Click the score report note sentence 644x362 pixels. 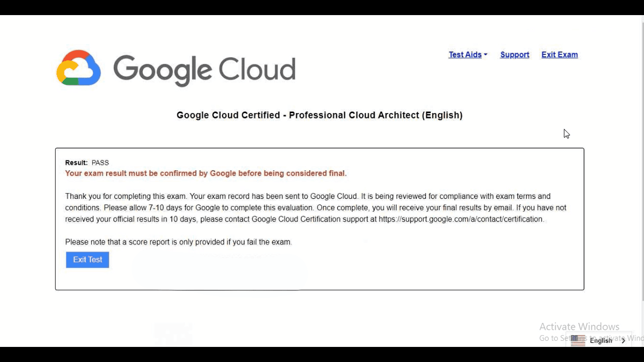click(178, 242)
